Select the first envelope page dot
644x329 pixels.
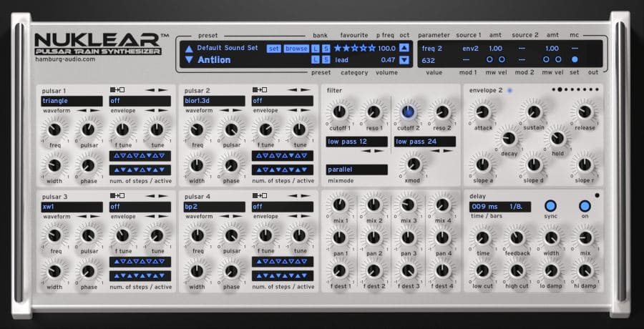point(554,89)
